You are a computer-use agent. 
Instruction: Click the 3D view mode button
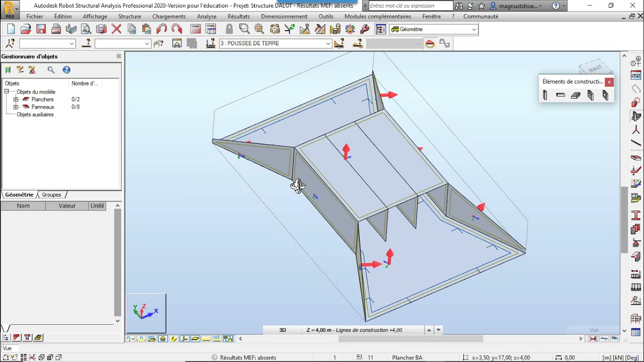coord(283,330)
